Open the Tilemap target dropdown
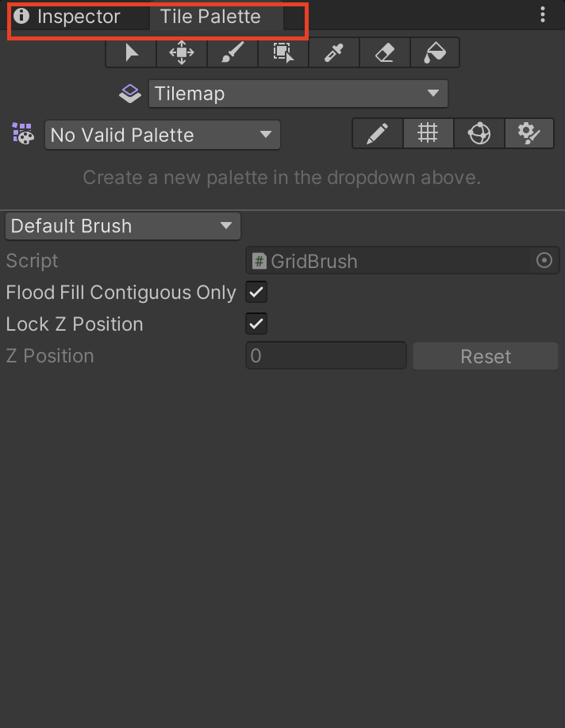 click(x=298, y=94)
